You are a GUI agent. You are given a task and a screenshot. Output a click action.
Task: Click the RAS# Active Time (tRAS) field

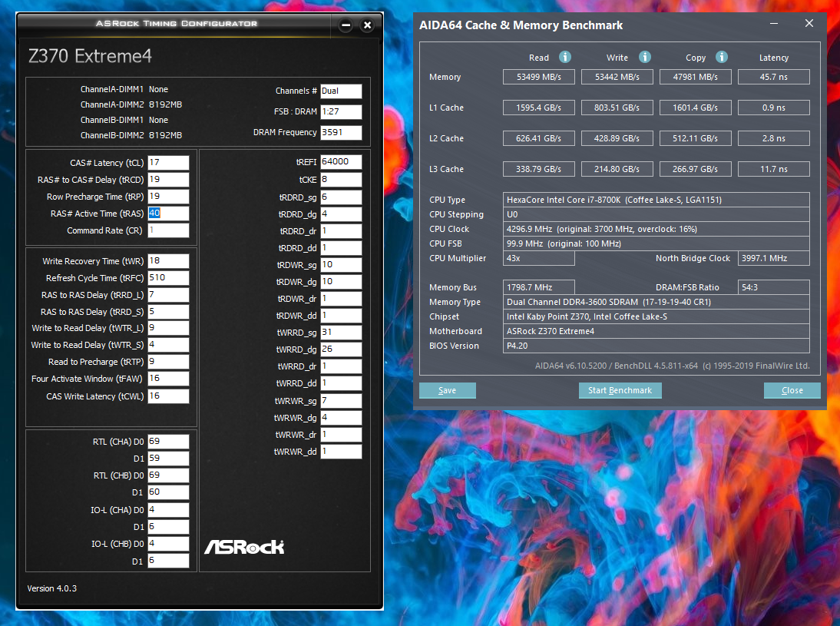point(168,214)
